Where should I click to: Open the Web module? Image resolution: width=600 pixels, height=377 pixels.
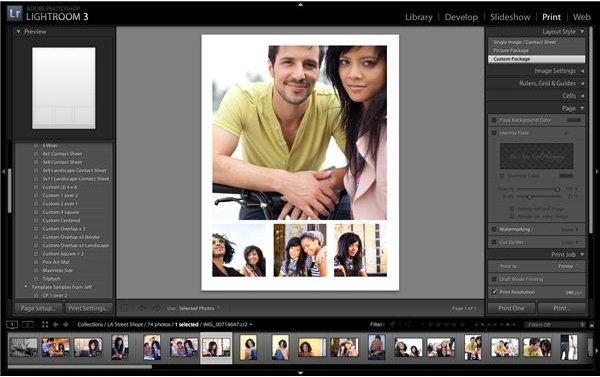(582, 17)
